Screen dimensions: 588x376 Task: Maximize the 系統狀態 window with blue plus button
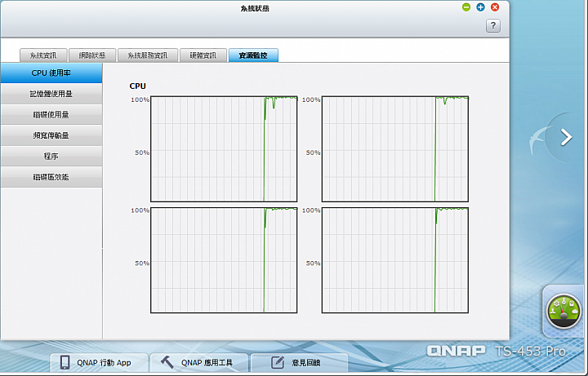[480, 7]
